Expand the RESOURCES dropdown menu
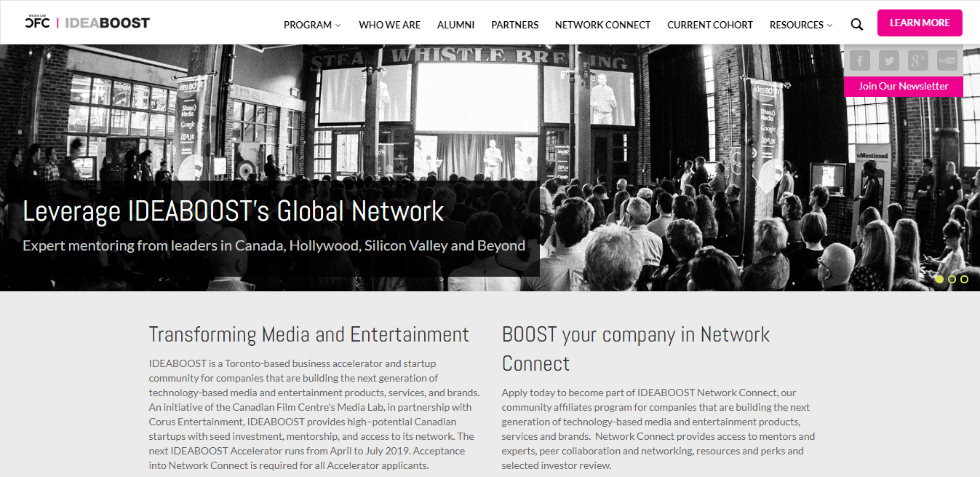Screen dimensions: 980x477 (x=801, y=25)
